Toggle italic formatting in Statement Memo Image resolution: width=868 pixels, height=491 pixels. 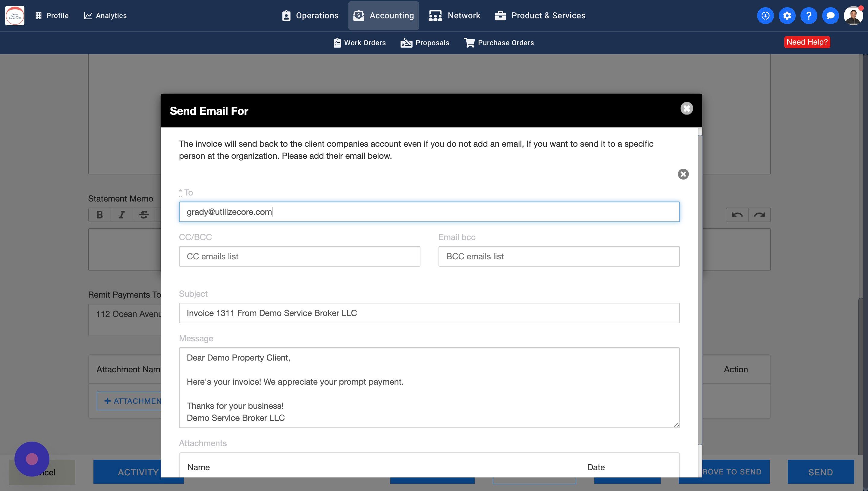click(x=122, y=215)
